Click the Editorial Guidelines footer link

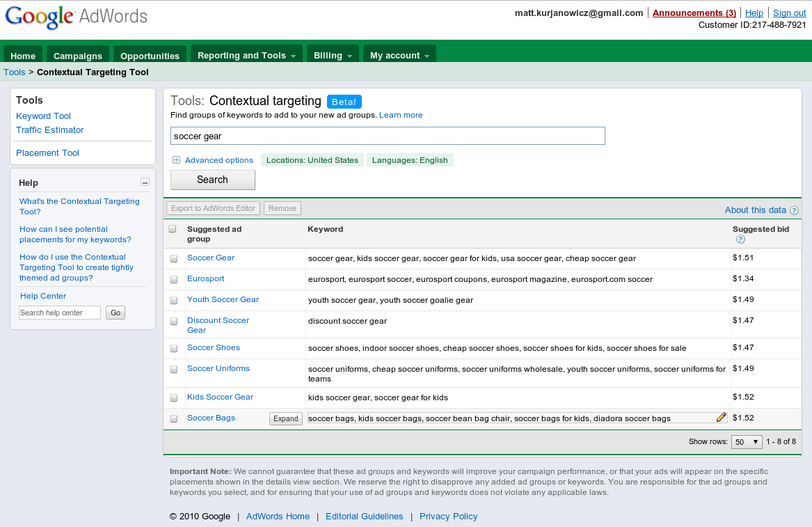click(364, 516)
